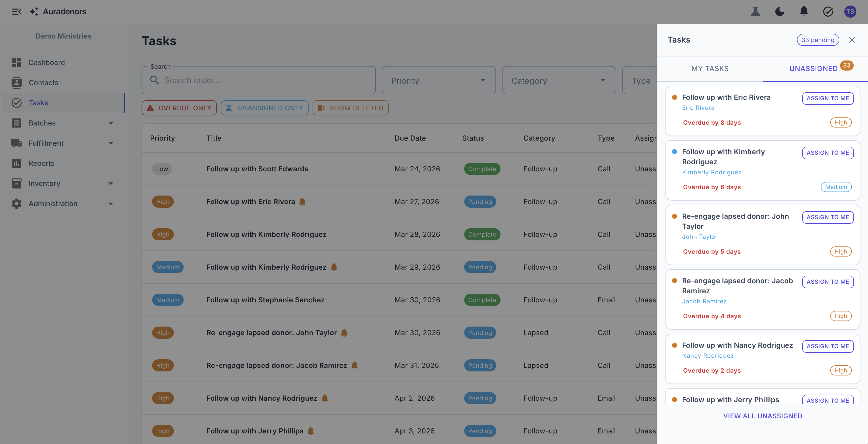Click the High priority chip on John Taylor card
The height and width of the screenshot is (444, 868).
[840, 251]
